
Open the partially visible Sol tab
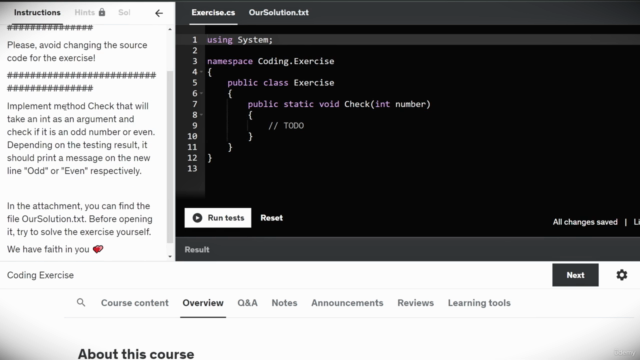click(x=124, y=12)
